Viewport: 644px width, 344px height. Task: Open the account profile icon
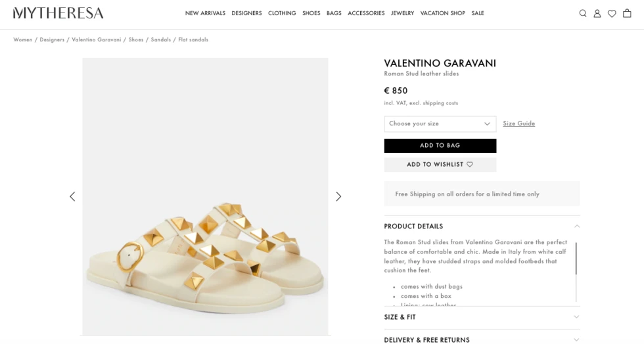tap(597, 13)
